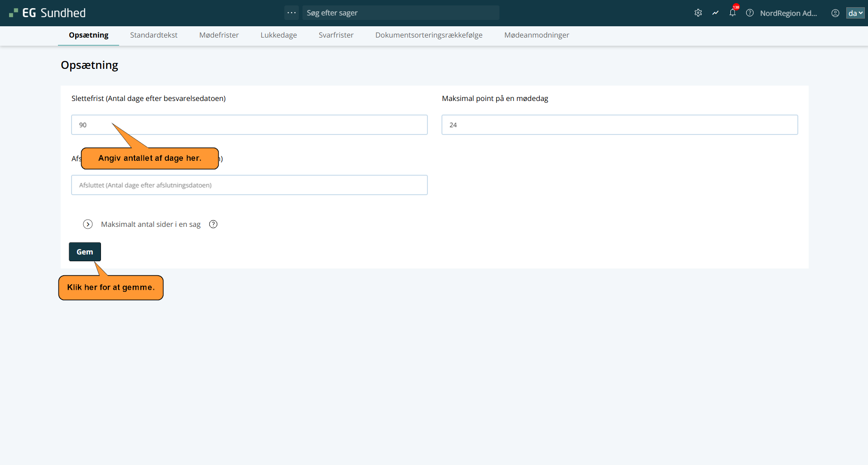Open the da language dropdown
The image size is (868, 465).
pyautogui.click(x=855, y=13)
